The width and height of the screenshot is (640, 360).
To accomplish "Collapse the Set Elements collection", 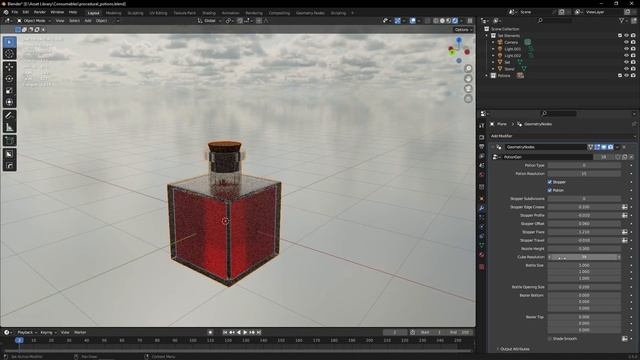I will (487, 36).
